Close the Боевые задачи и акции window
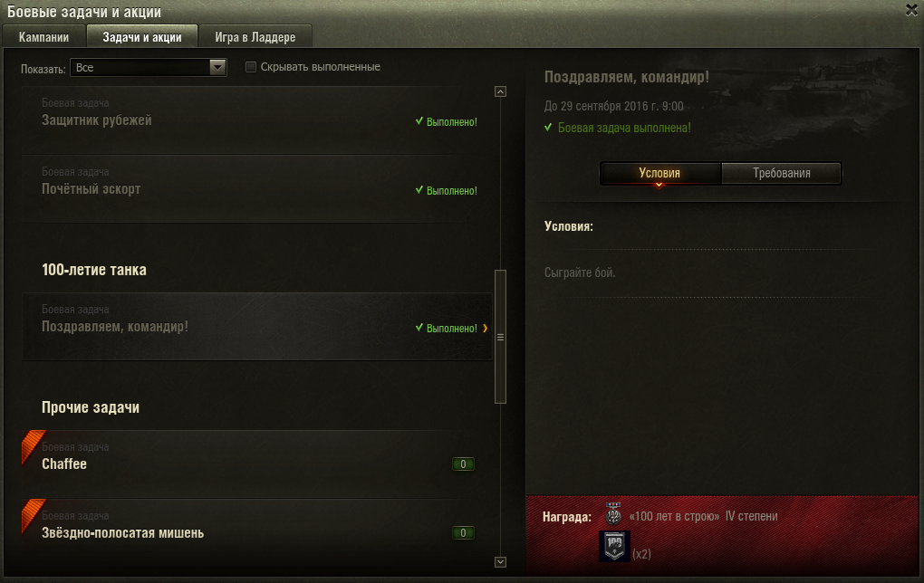The image size is (924, 583). pos(911,10)
